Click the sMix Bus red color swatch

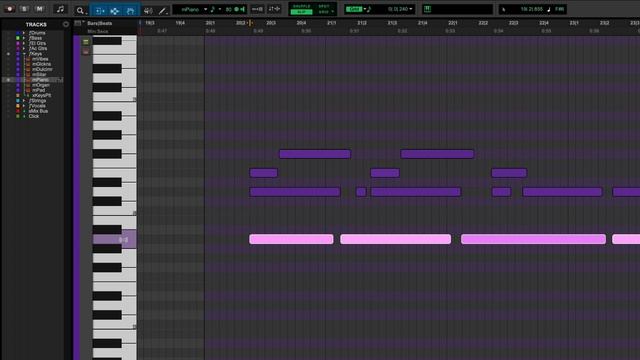[x=18, y=111]
